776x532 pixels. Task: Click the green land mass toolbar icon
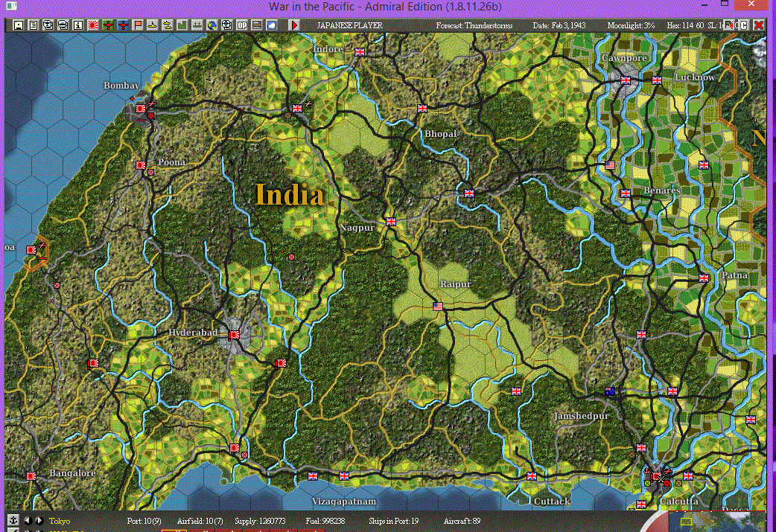pyautogui.click(x=182, y=25)
